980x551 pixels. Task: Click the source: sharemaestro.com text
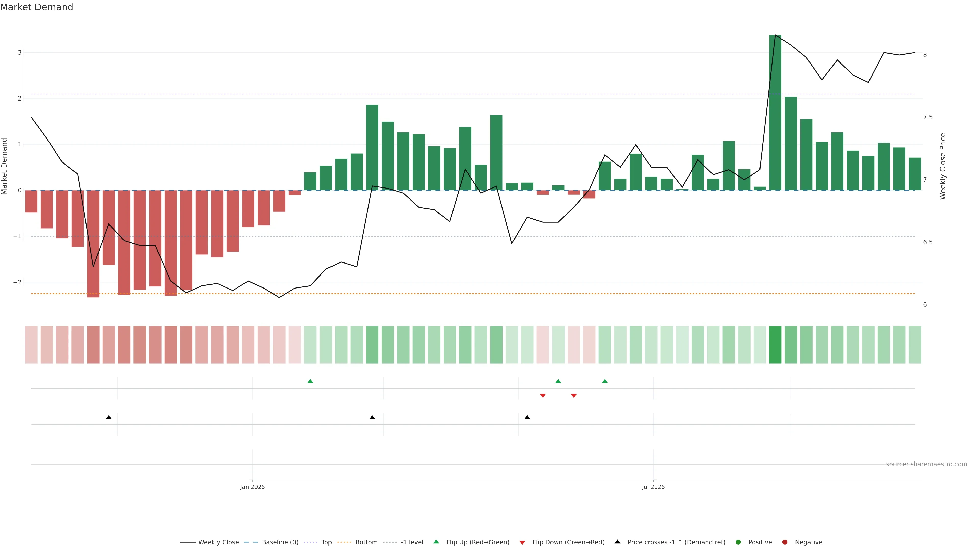[926, 464]
